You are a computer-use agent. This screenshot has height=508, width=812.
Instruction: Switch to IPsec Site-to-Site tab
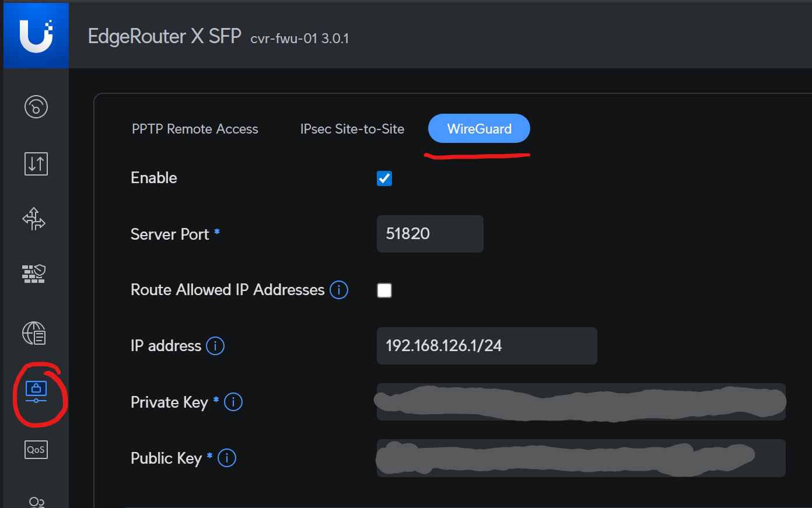click(x=352, y=129)
